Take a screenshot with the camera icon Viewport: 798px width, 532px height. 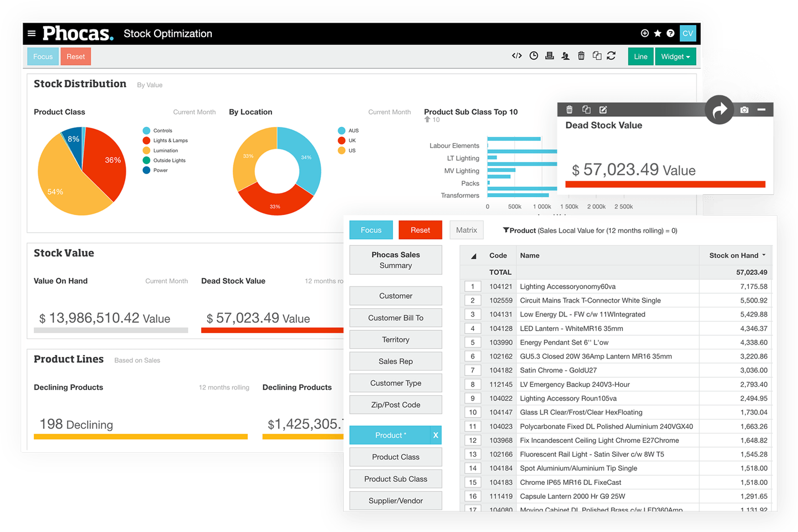tap(744, 110)
